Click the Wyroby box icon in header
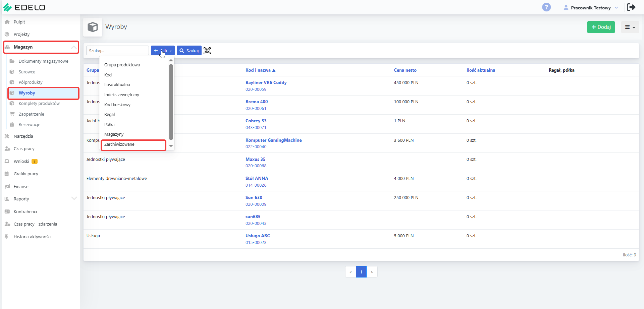This screenshot has width=644, height=309. pyautogui.click(x=93, y=27)
